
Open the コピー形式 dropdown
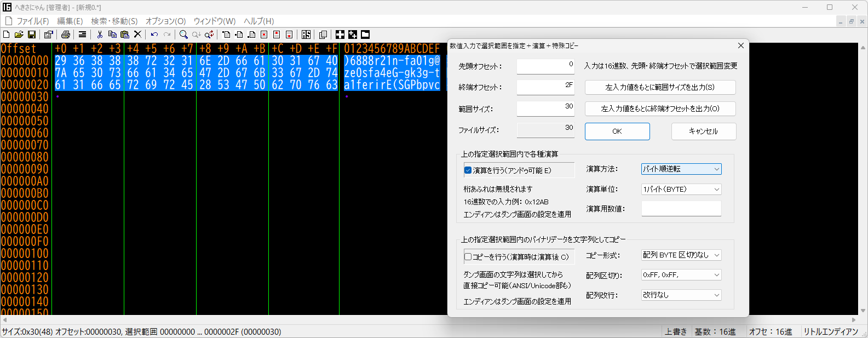tap(681, 255)
